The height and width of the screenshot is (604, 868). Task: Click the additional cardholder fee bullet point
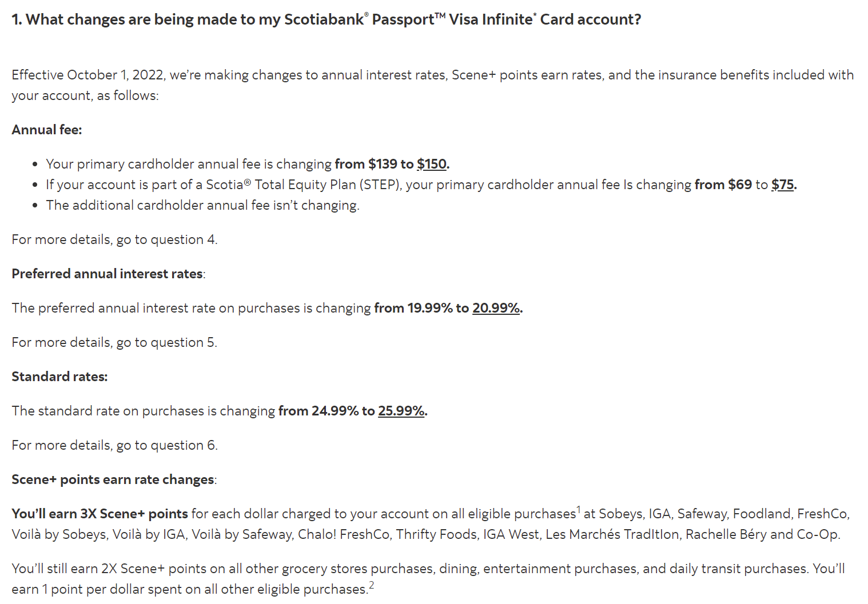pos(202,205)
